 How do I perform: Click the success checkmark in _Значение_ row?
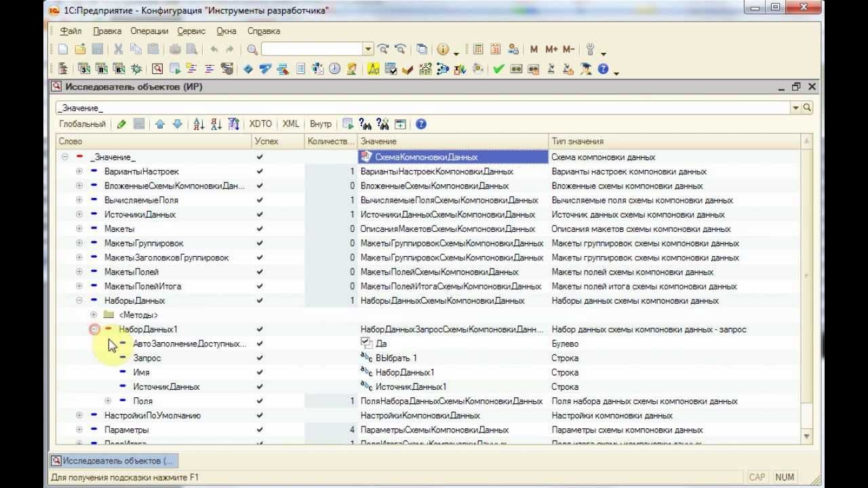pyautogui.click(x=260, y=157)
